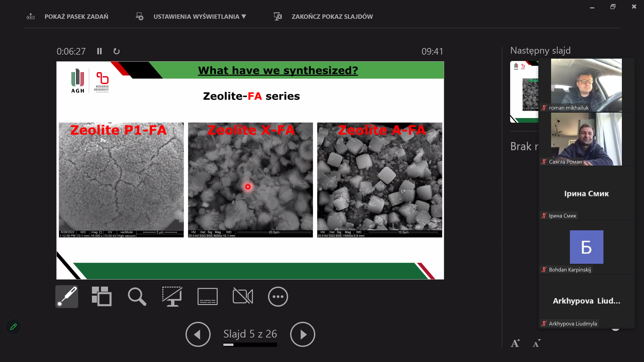
Task: Advance to the next slide
Action: [303, 334]
